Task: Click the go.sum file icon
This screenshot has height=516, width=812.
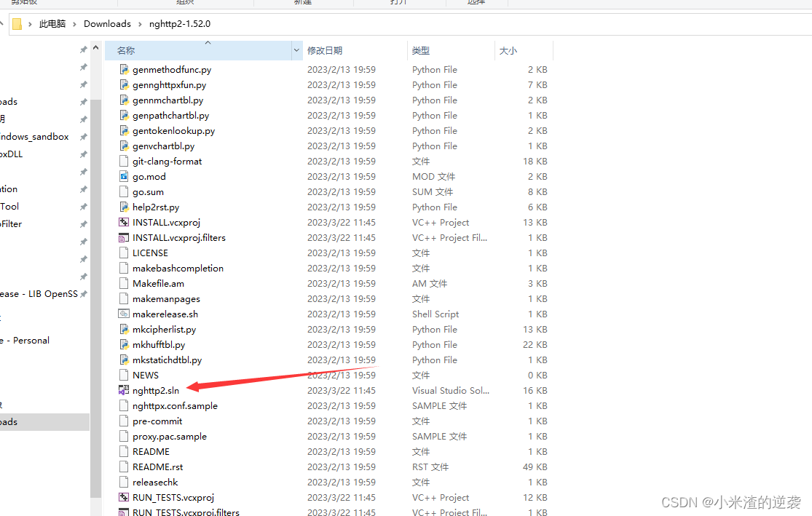Action: 124,191
